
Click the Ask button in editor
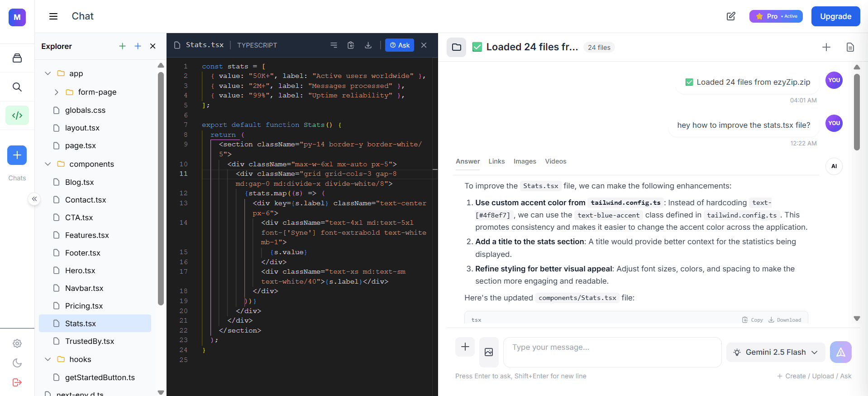click(x=400, y=45)
